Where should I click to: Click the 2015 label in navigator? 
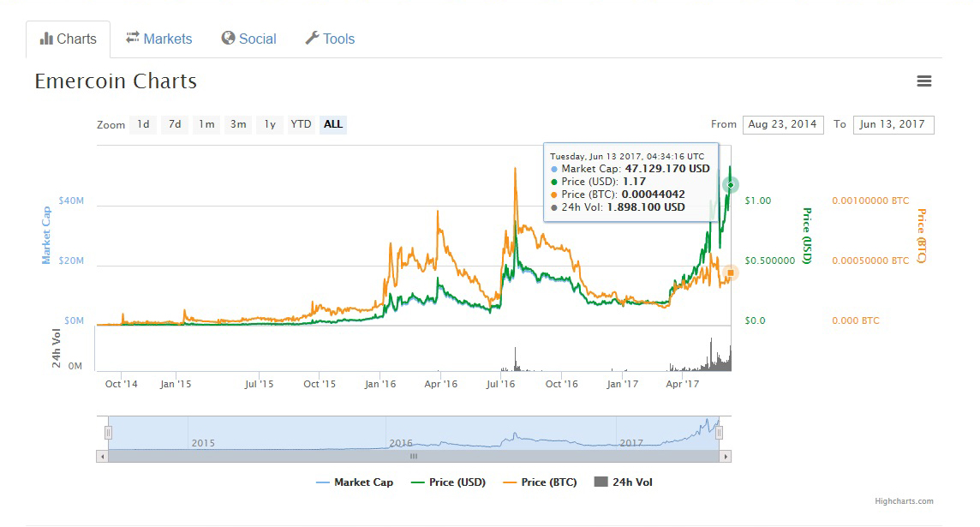pyautogui.click(x=203, y=443)
